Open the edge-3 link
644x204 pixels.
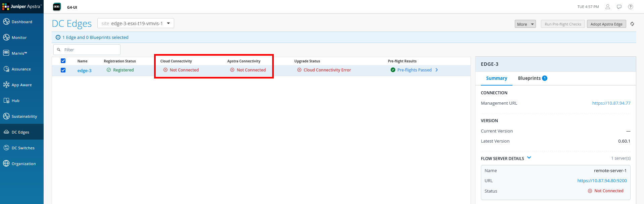coord(85,70)
